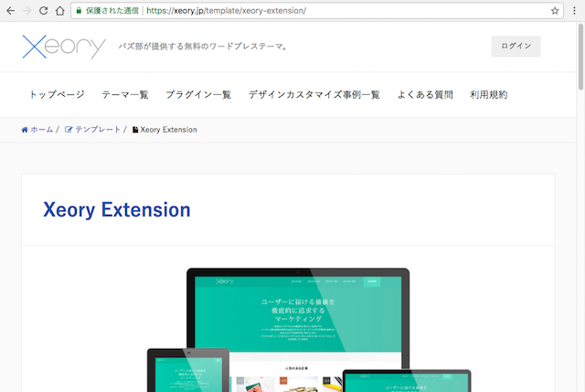Click the edit icon beside テンプレート
585x392 pixels.
point(69,130)
